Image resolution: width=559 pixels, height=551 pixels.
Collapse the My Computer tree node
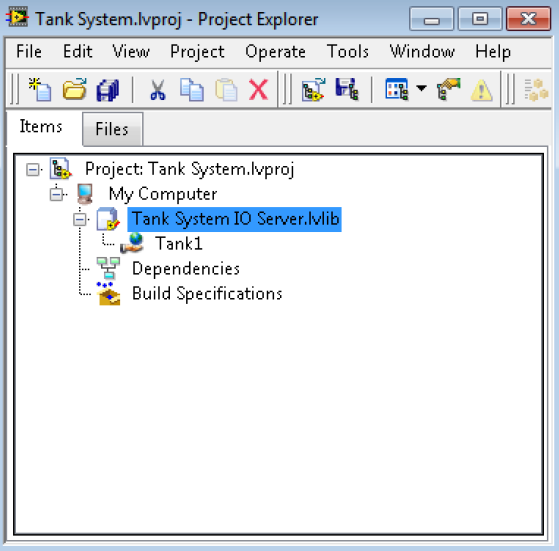coord(56,195)
